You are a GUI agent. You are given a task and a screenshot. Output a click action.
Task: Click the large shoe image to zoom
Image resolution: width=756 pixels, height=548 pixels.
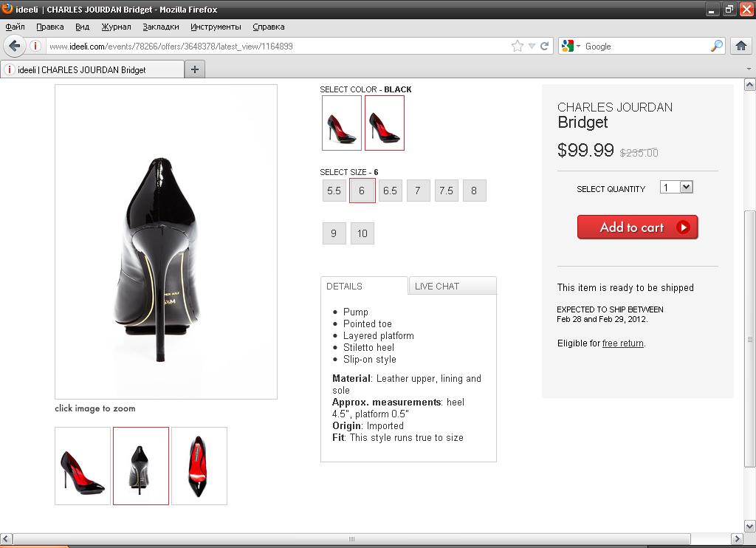pos(166,242)
